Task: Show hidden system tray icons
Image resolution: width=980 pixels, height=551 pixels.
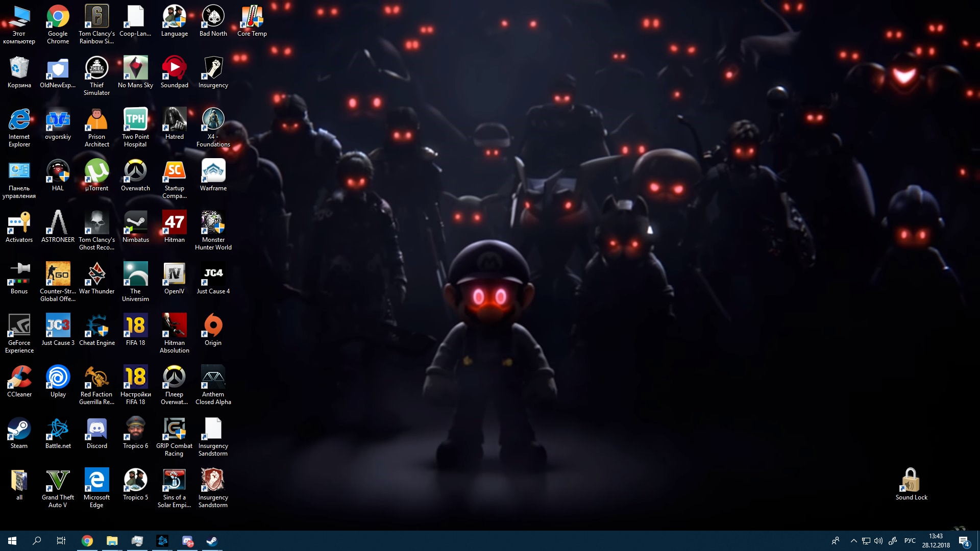Action: pyautogui.click(x=853, y=541)
